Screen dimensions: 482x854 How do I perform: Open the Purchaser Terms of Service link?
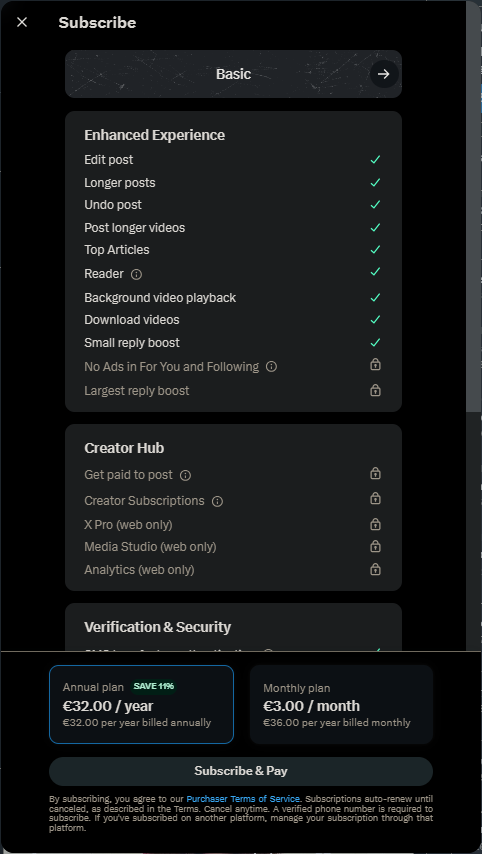(x=243, y=799)
